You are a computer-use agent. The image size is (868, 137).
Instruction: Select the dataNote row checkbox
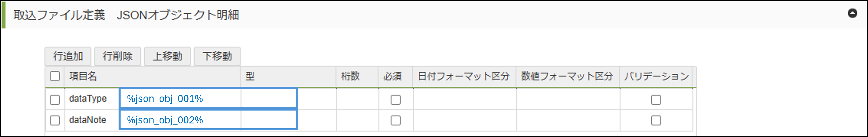tap(55, 121)
